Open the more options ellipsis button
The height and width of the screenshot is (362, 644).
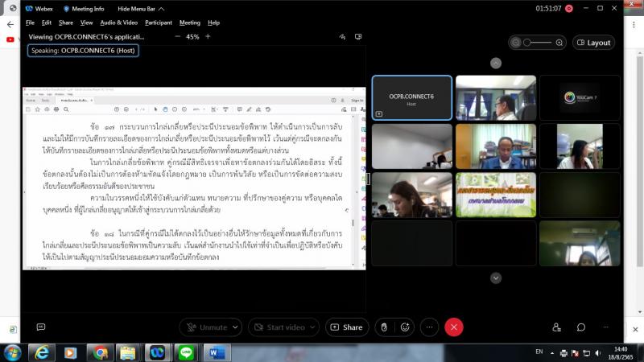point(430,327)
